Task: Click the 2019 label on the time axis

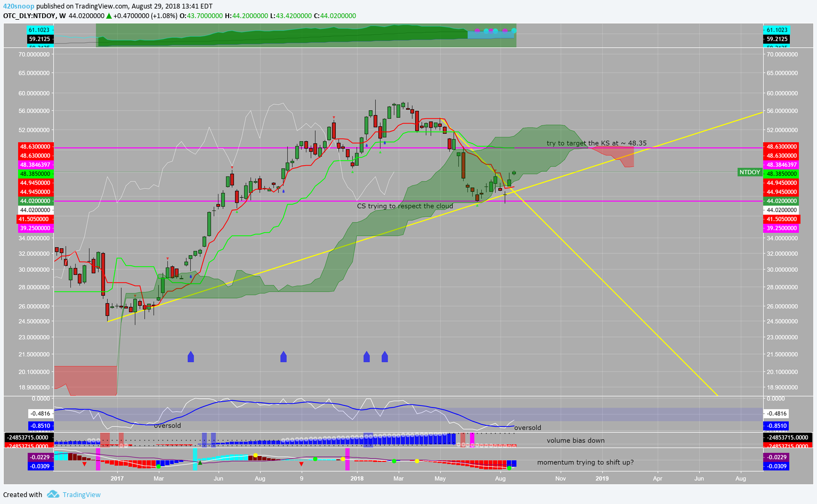Action: (x=602, y=478)
